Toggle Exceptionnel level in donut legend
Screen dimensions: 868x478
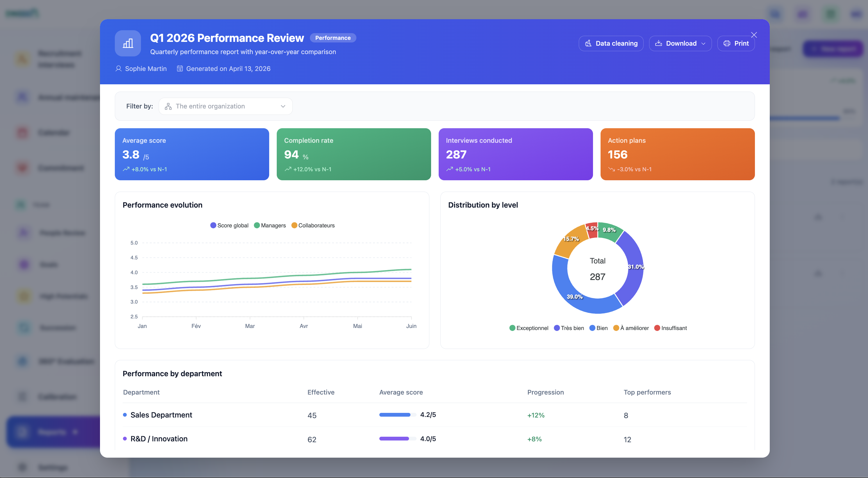click(x=528, y=328)
